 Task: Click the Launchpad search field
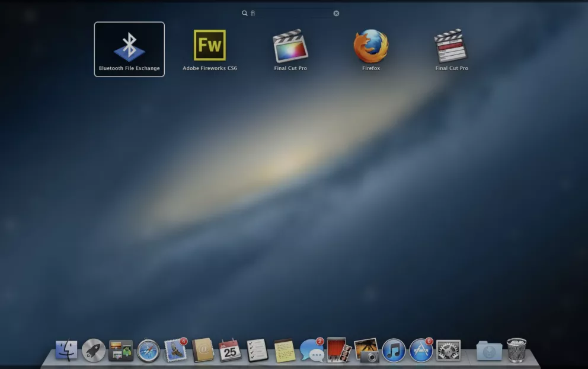pos(290,13)
